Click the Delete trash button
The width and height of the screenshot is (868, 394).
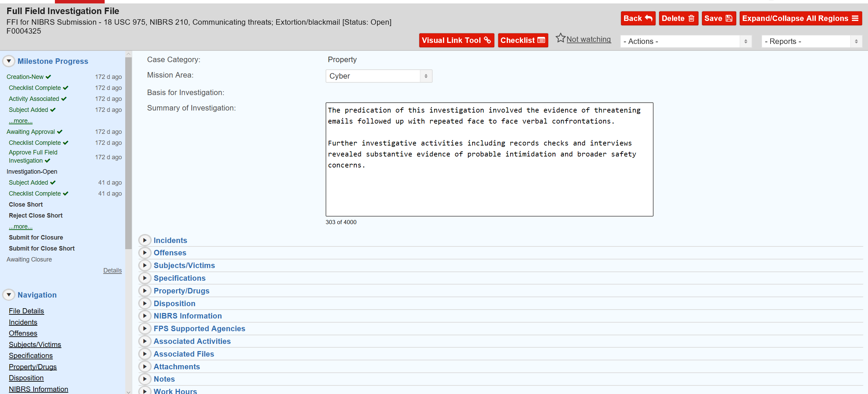(678, 19)
